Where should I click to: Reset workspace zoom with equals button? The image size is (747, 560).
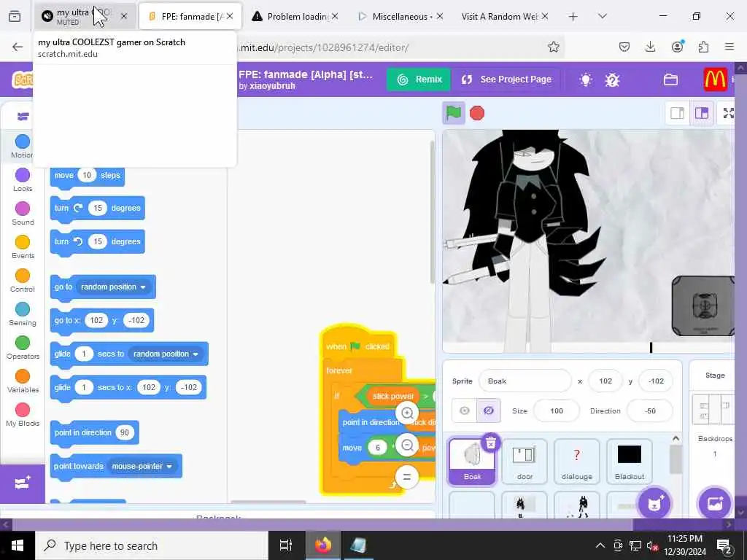tap(407, 477)
